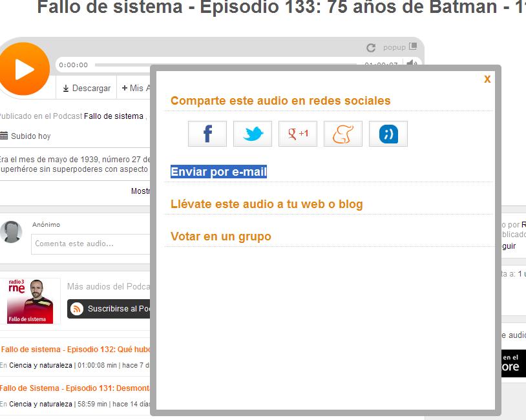Image resolution: width=526 pixels, height=420 pixels.
Task: Close the share dialog with X
Action: coord(487,79)
